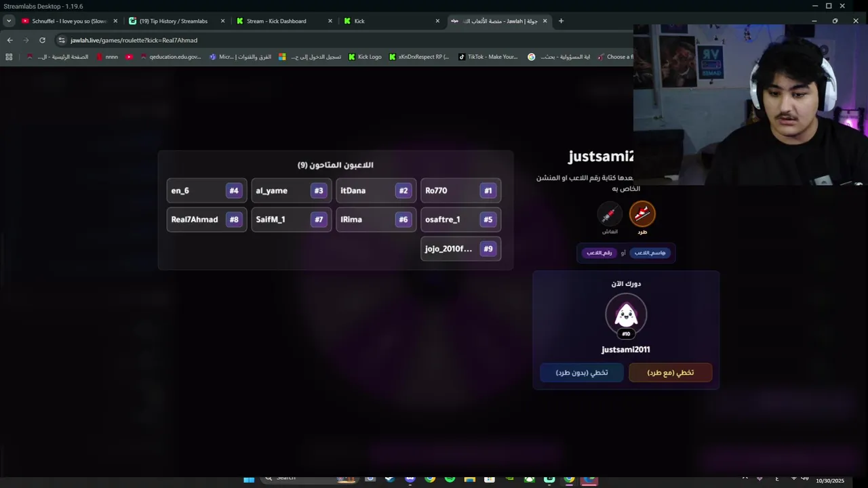This screenshot has width=868, height=488.
Task: Click the justsami2011 name under avatar
Action: coord(626,350)
